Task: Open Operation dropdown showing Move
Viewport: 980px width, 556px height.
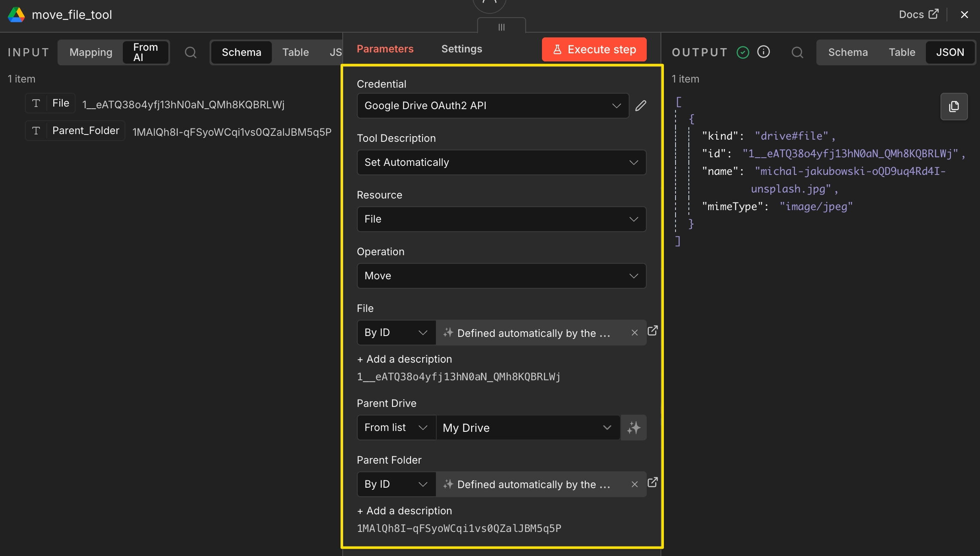Action: 502,276
